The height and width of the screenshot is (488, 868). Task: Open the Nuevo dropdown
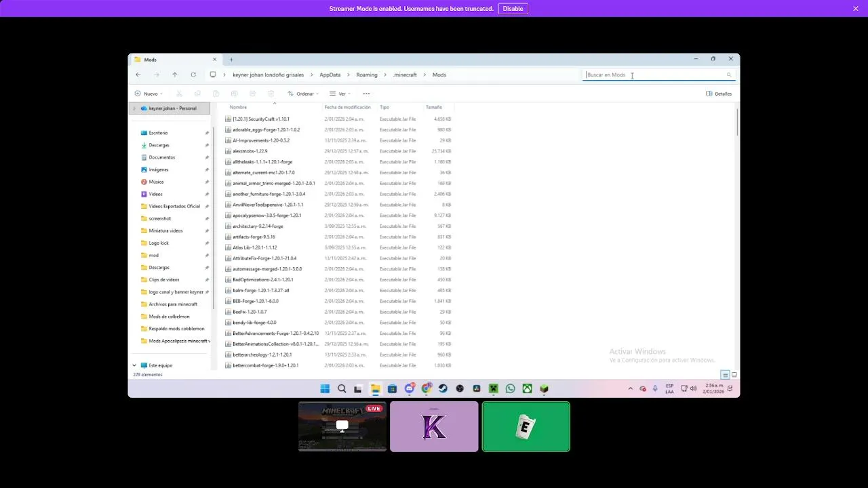[149, 94]
